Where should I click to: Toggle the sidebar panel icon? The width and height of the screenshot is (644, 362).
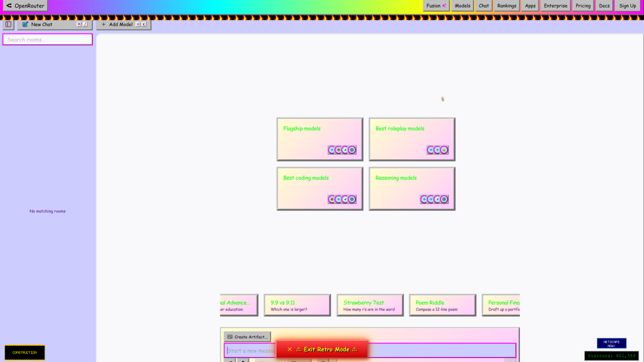(8, 25)
